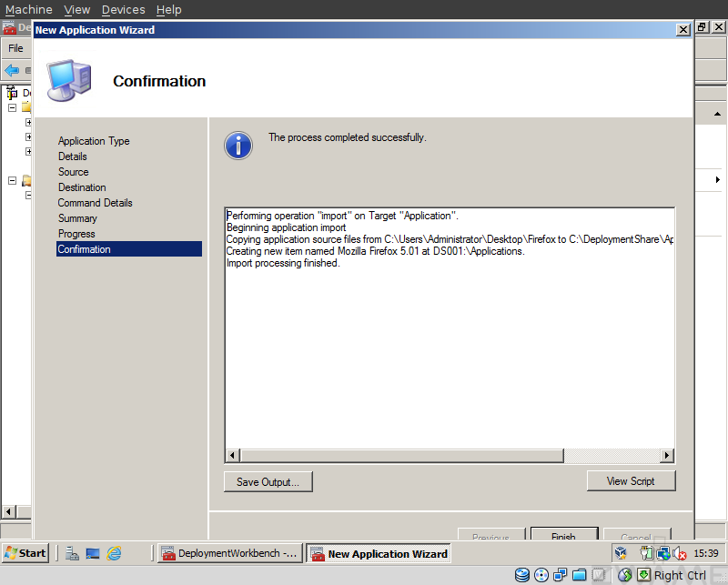
Task: Click the network adapters icon in the VirtualBox status bar
Action: click(561, 575)
